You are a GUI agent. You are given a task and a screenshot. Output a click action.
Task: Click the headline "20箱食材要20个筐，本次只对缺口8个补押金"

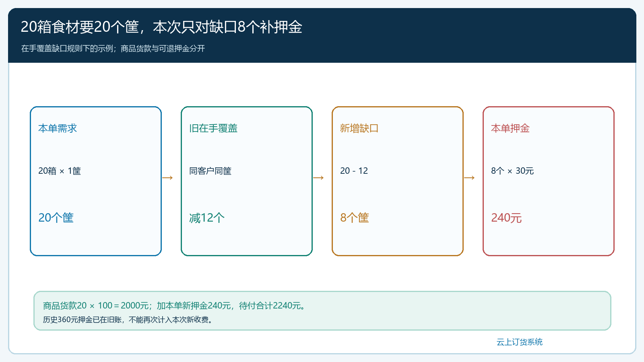[161, 27]
